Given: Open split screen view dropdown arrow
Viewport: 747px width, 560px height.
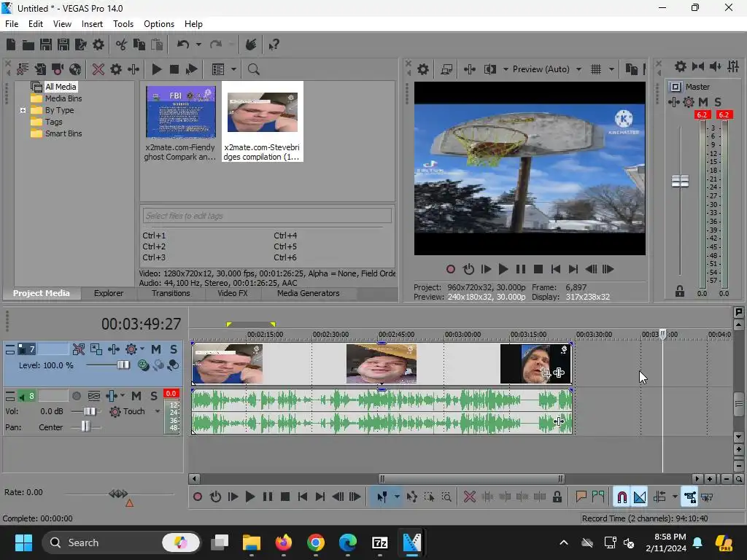Looking at the screenshot, I should (506, 69).
